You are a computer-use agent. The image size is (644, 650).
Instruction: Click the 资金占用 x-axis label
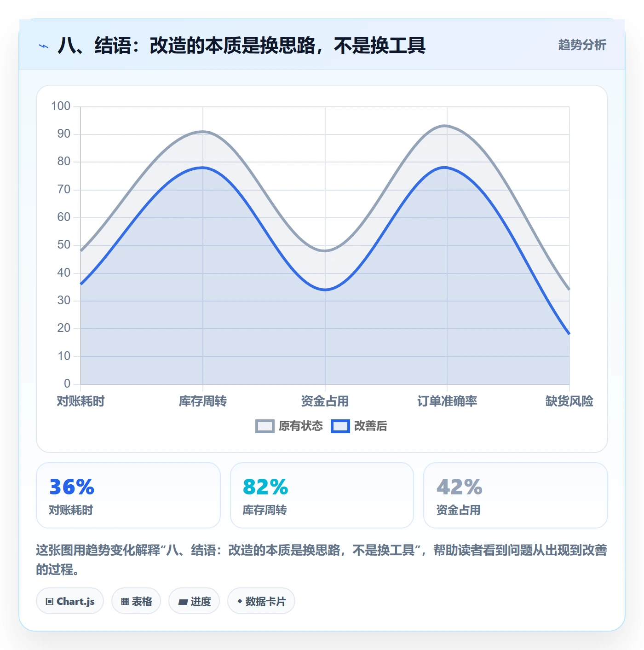(325, 401)
